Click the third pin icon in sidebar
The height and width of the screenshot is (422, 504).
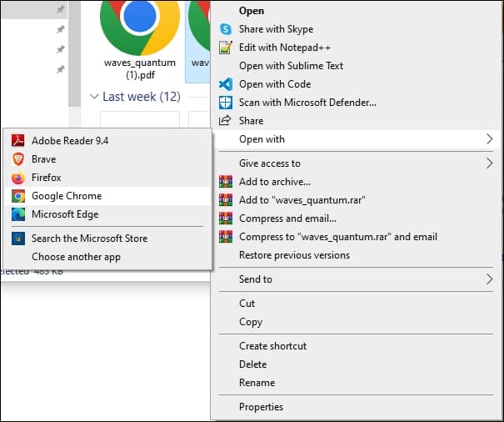pos(60,49)
